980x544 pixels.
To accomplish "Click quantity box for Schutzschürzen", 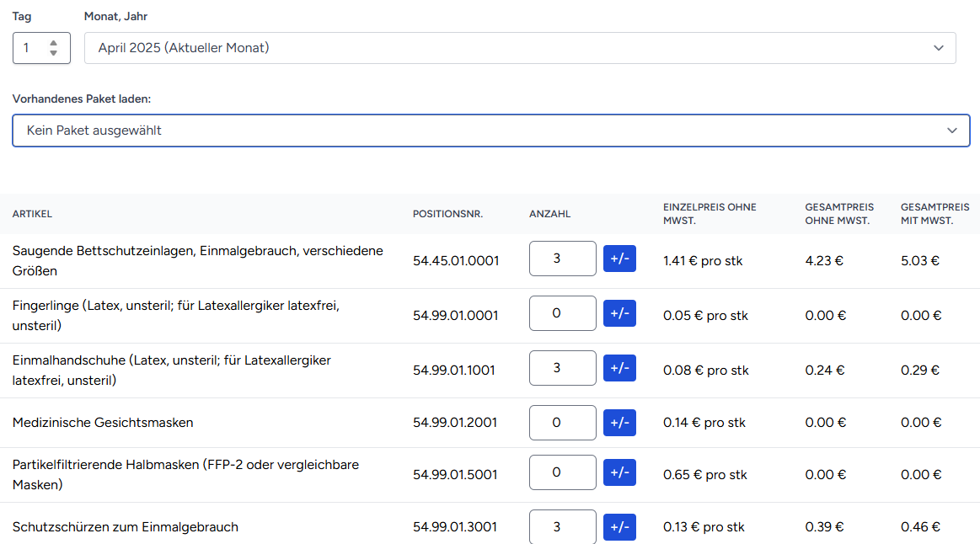I will click(x=563, y=526).
